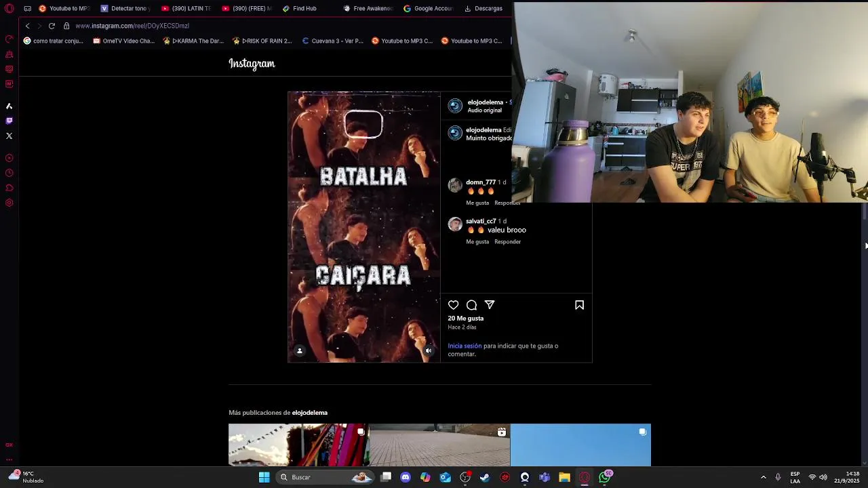Image resolution: width=868 pixels, height=488 pixels.
Task: Switch to the (390) LATIN tab
Action: click(x=186, y=8)
